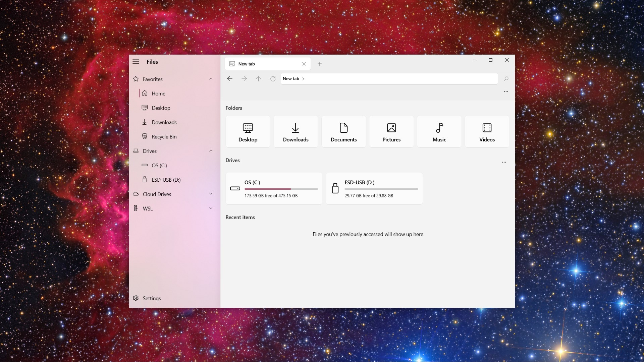The height and width of the screenshot is (362, 644).
Task: Refresh the current view
Action: click(x=273, y=78)
